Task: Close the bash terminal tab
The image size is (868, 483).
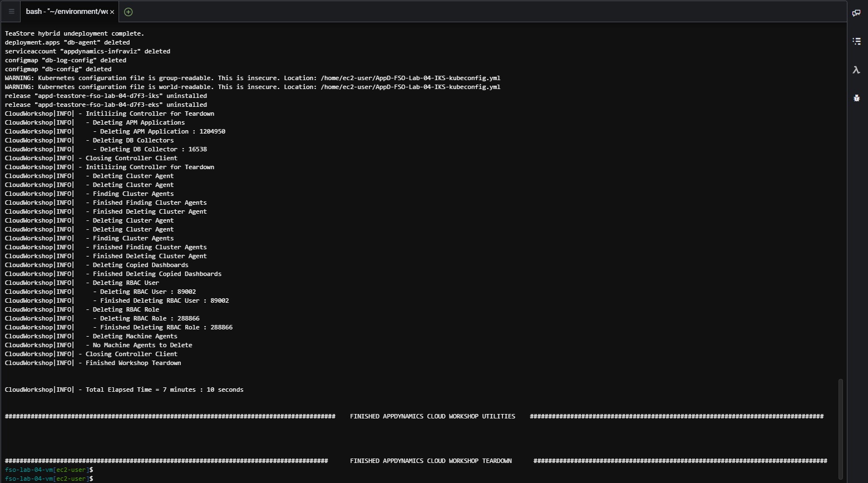Action: (112, 12)
